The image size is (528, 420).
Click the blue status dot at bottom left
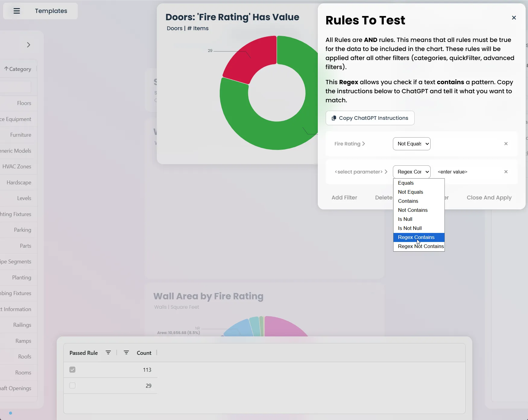[11, 413]
